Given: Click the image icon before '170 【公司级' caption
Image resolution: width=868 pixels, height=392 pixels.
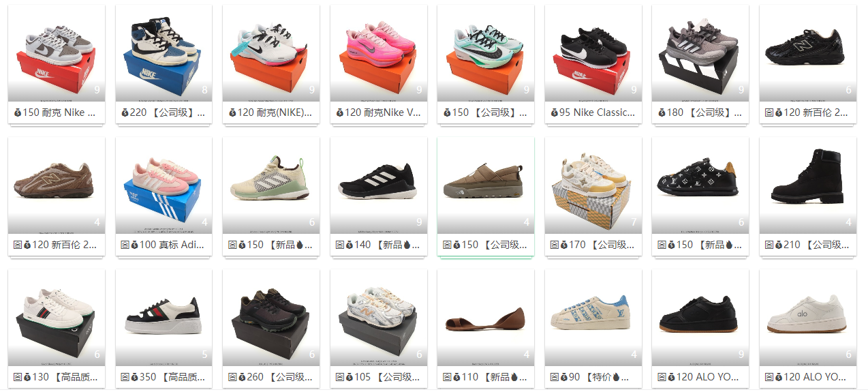Looking at the screenshot, I should point(554,245).
